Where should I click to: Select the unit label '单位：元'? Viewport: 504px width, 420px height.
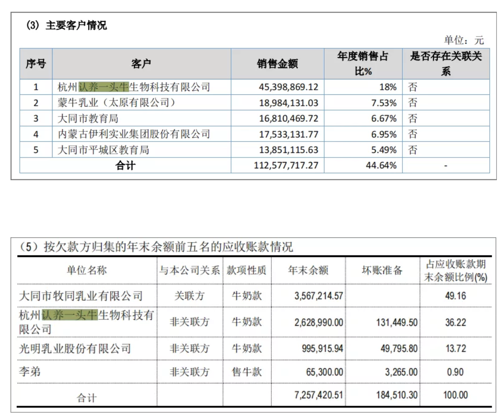click(464, 40)
